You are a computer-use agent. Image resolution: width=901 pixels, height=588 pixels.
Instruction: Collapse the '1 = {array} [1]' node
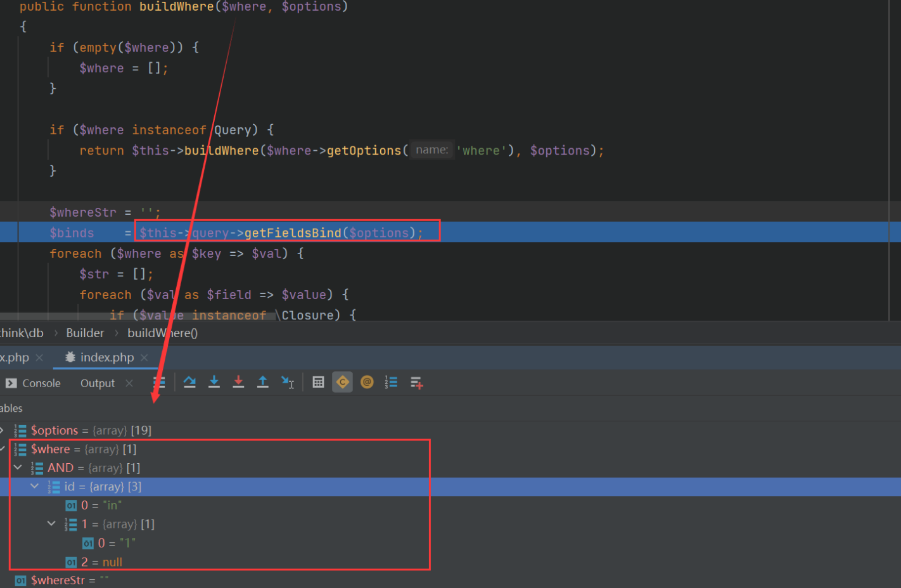point(51,524)
